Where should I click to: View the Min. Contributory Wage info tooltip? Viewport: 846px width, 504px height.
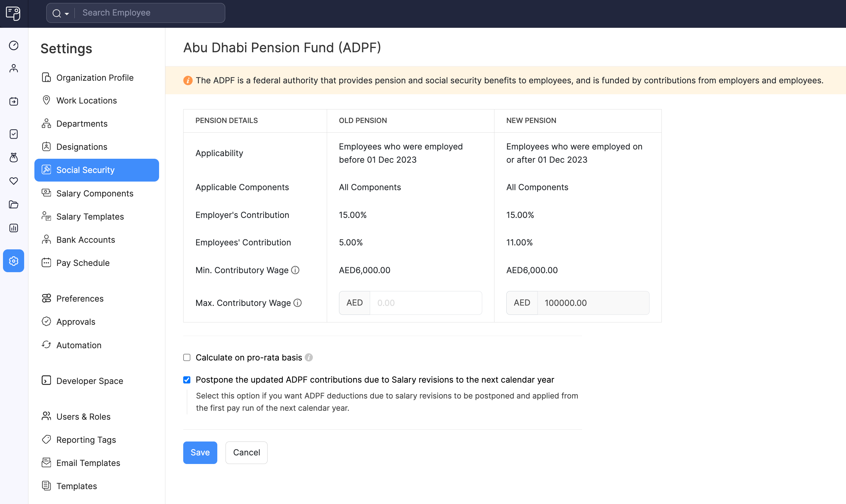point(295,270)
